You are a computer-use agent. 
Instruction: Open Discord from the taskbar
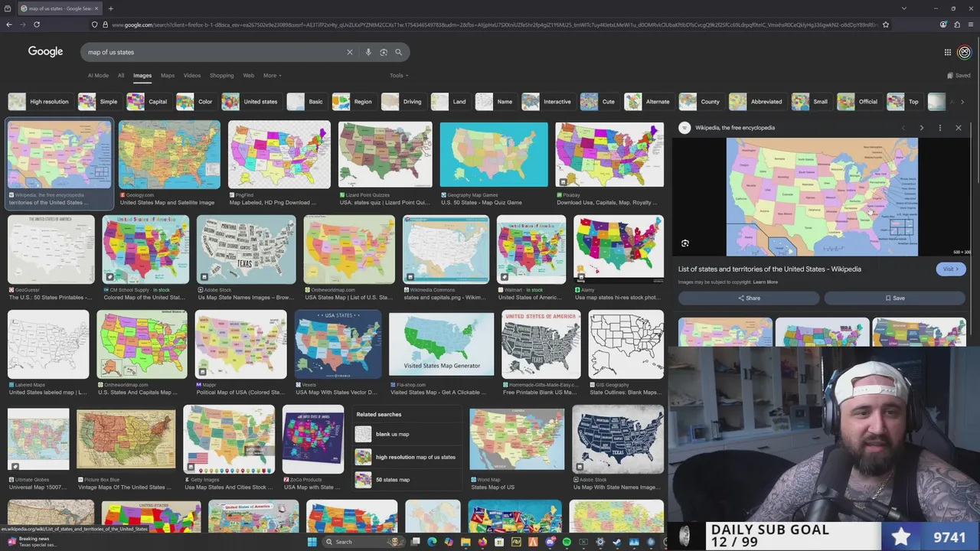(x=550, y=542)
